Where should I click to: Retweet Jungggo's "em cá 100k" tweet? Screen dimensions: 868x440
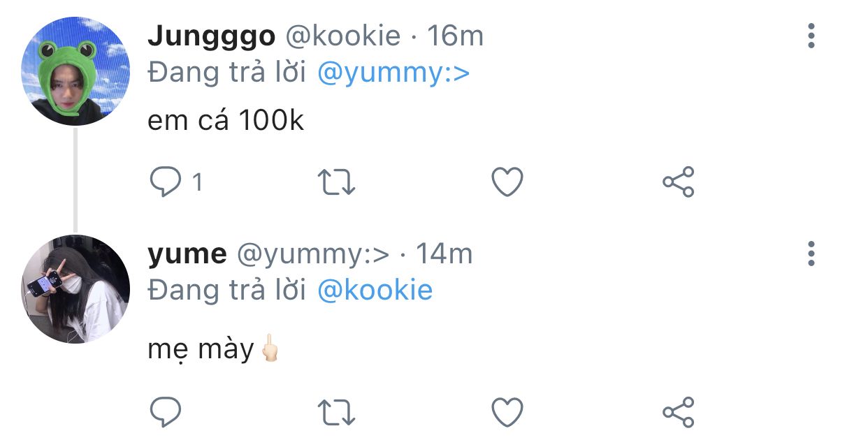click(337, 182)
